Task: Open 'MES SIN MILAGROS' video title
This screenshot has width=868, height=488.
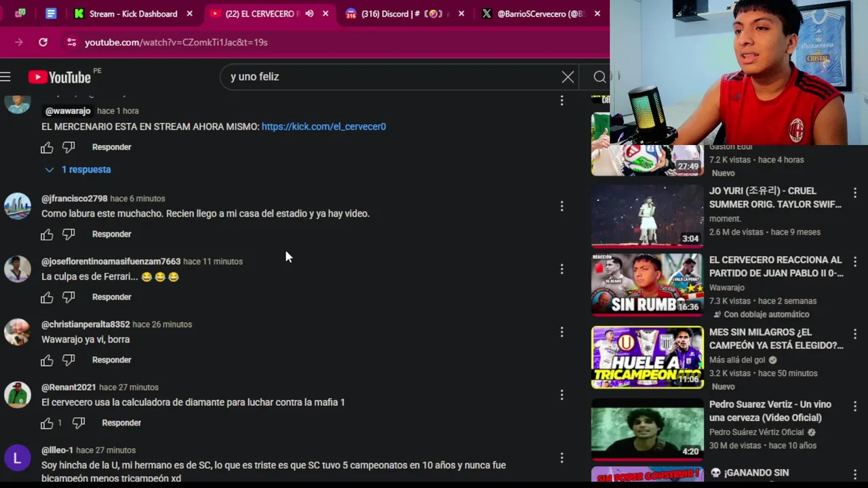Action: (x=776, y=339)
